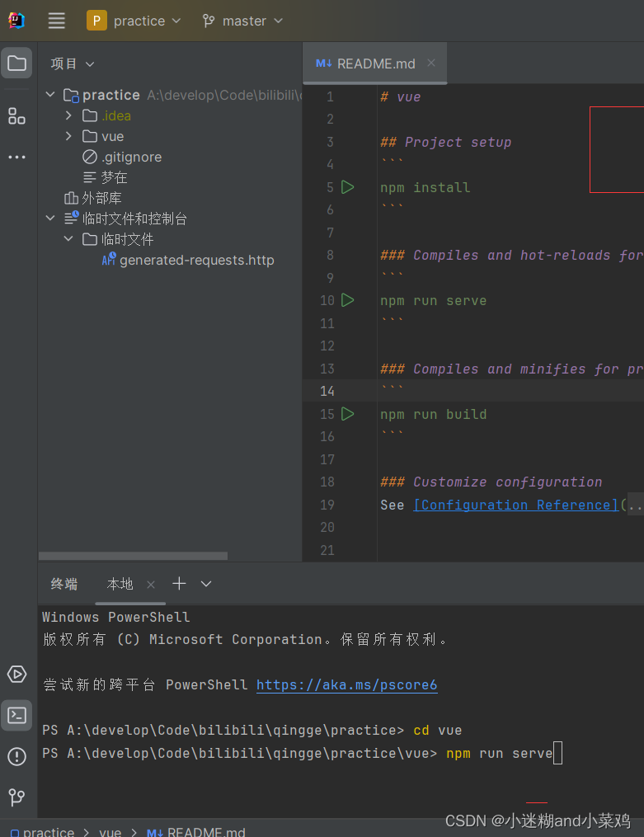Open the aka.ms/pscore6 link

point(347,685)
